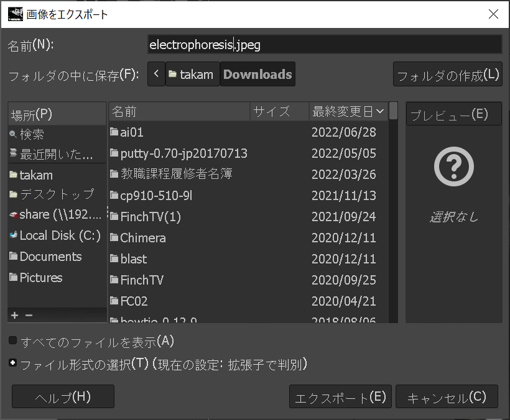Enable the show all files checkbox

pyautogui.click(x=13, y=340)
